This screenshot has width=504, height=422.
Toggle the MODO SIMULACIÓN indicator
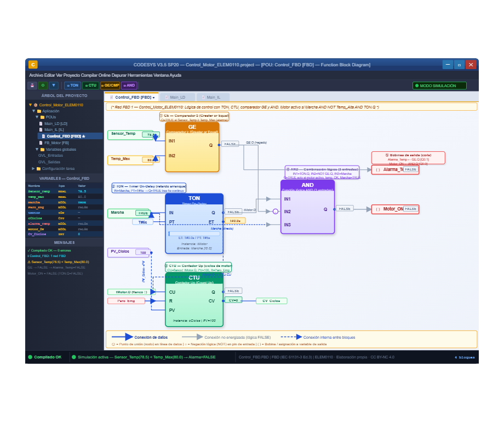(439, 86)
